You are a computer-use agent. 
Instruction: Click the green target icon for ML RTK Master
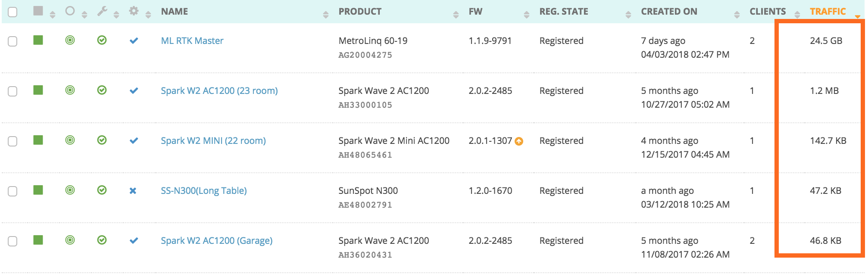[x=70, y=40]
